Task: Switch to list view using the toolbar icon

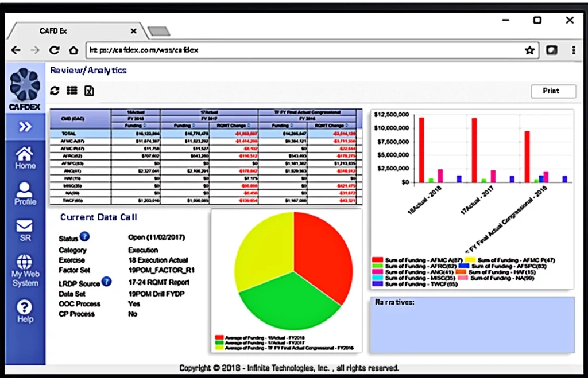Action: (72, 91)
